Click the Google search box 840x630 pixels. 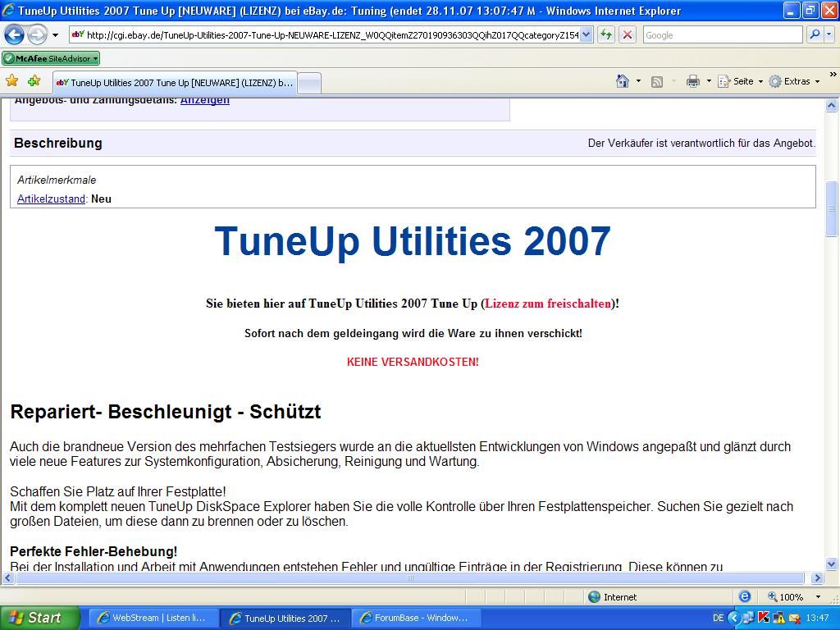point(722,35)
